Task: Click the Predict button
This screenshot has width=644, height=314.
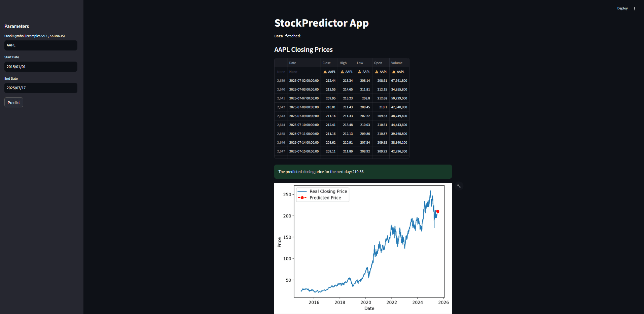Action: pyautogui.click(x=14, y=102)
